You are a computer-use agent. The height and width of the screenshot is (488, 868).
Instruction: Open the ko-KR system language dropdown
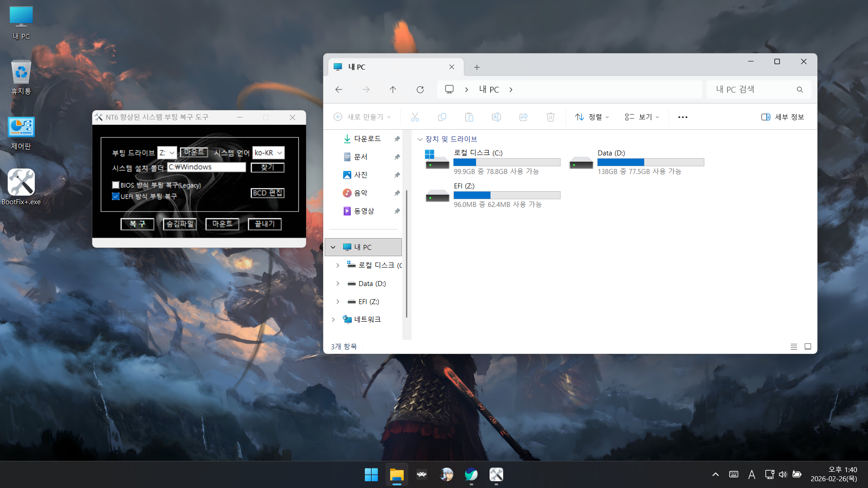pyautogui.click(x=268, y=153)
